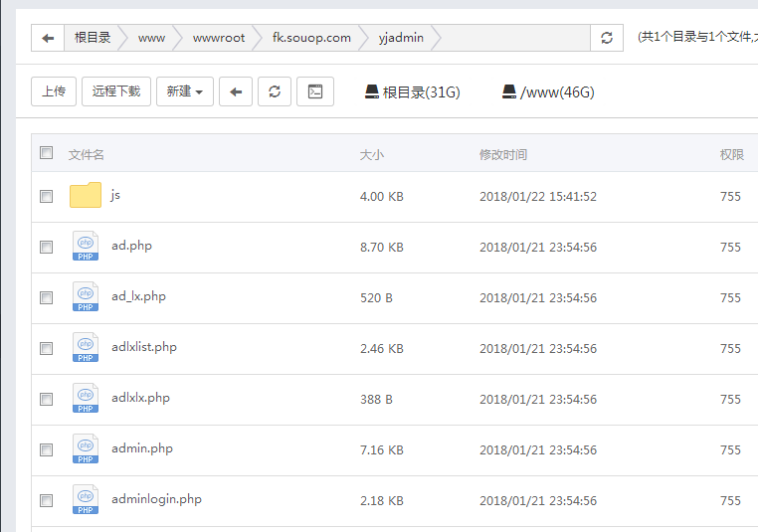The image size is (758, 532).
Task: Click the 上传 upload button
Action: click(x=54, y=91)
